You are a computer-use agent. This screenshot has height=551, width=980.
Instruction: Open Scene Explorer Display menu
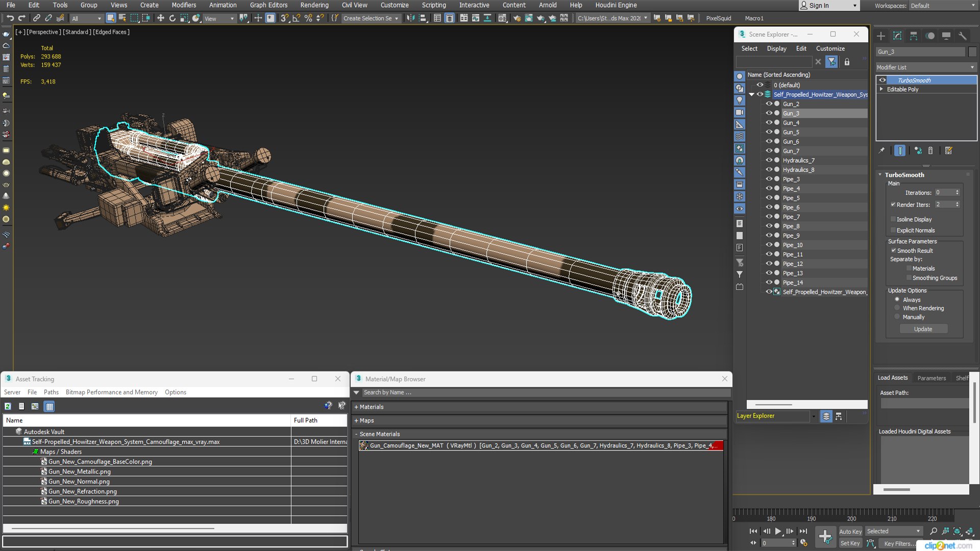776,48
